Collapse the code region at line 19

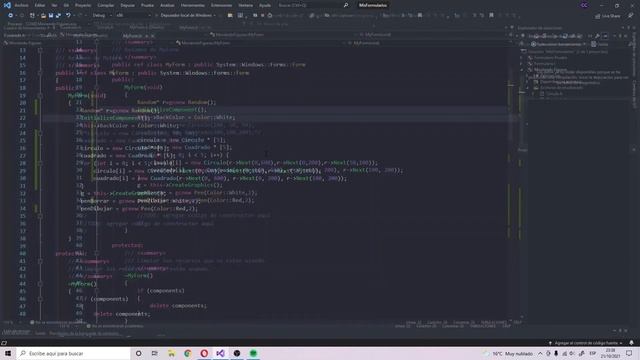40,96
